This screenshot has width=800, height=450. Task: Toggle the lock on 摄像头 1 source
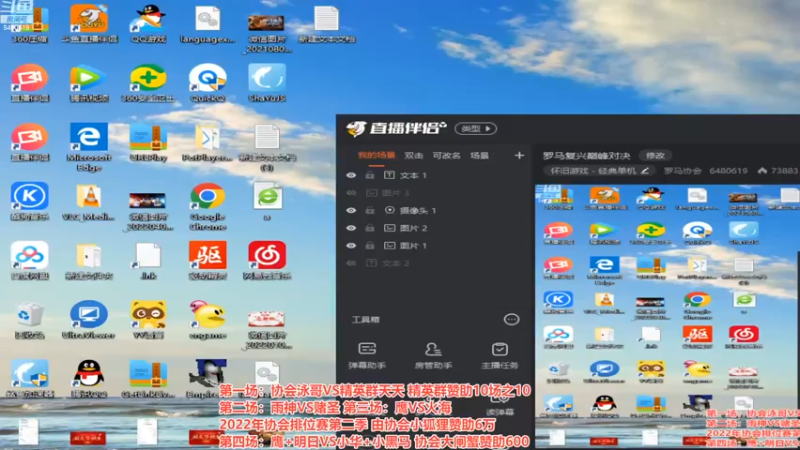point(370,210)
